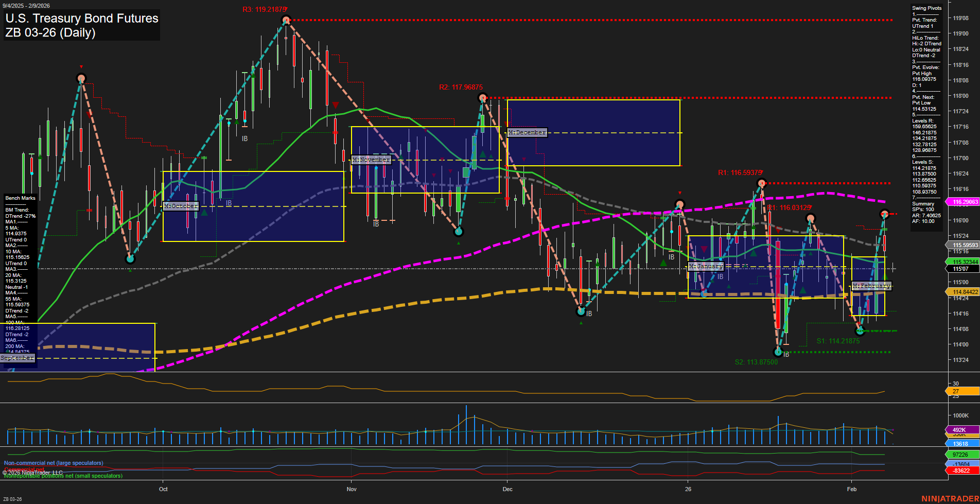
Task: Click the swing low circle at S2 113.87500
Action: [x=778, y=352]
